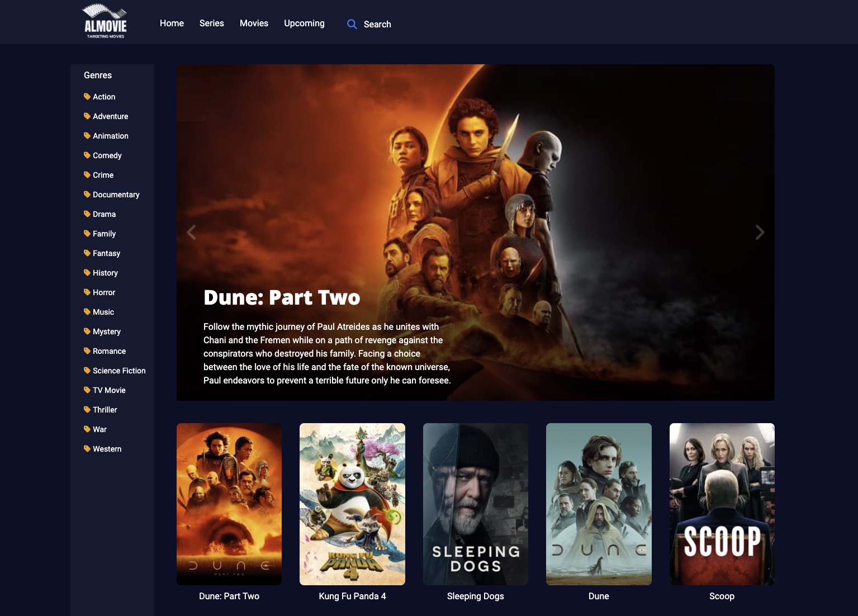Click the tag icon beside Action
This screenshot has height=616, width=858.
[87, 97]
